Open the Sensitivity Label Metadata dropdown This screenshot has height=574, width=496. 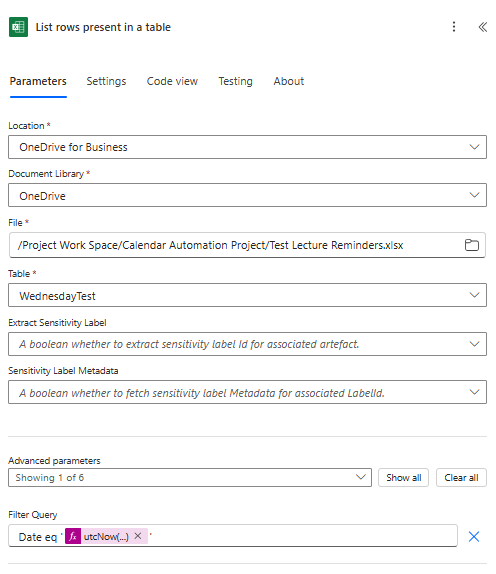coord(247,392)
